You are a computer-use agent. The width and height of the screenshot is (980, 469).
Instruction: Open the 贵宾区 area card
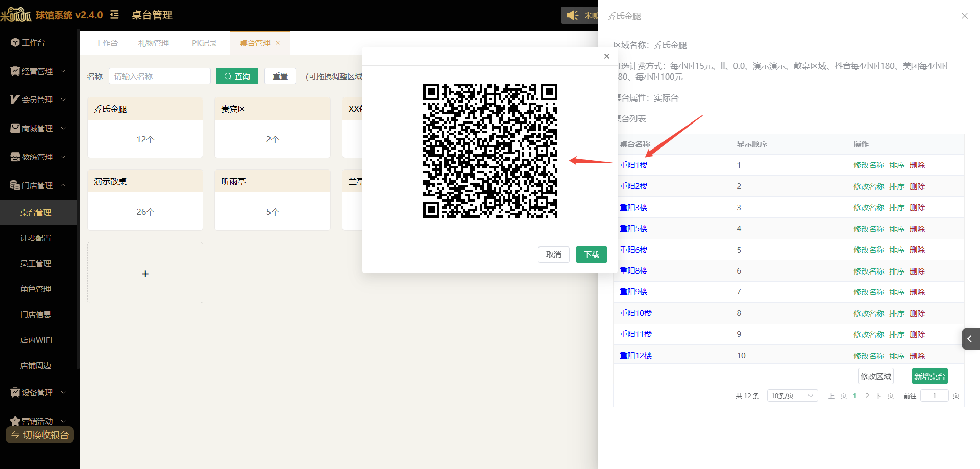tap(273, 128)
